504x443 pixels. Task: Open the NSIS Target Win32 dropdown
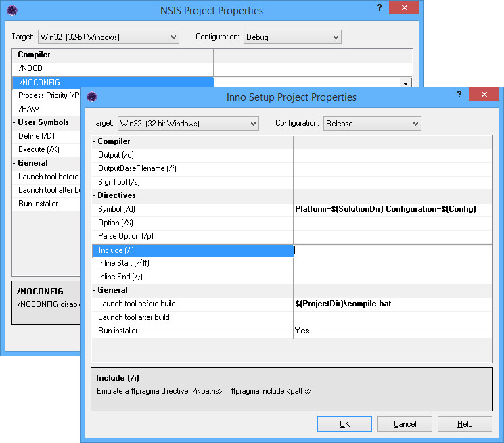pos(109,37)
